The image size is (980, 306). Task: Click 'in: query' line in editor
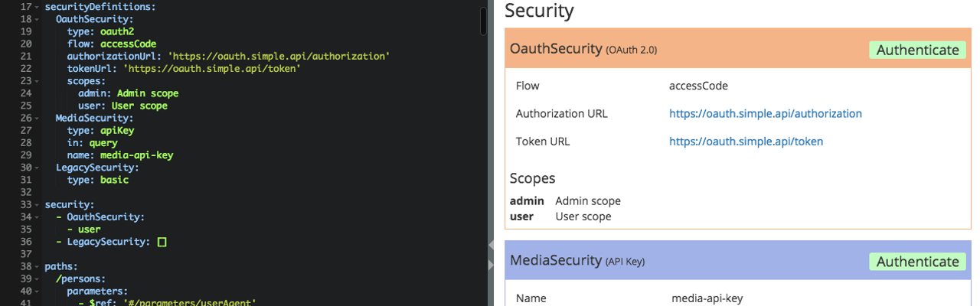click(93, 143)
